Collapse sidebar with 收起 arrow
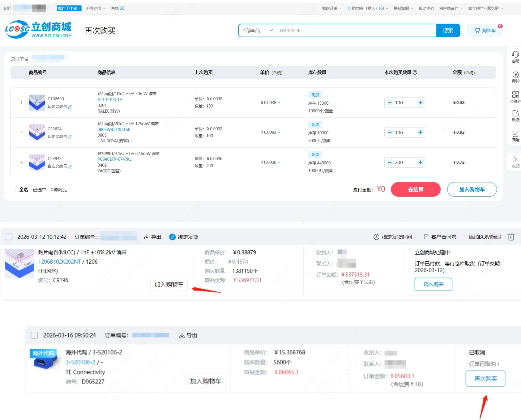The image size is (521, 420). pyautogui.click(x=515, y=159)
